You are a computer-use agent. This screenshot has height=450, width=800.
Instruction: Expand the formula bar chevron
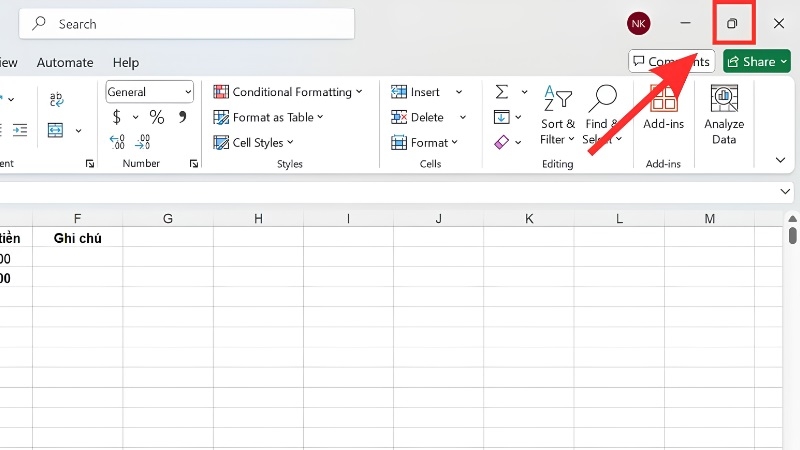785,192
